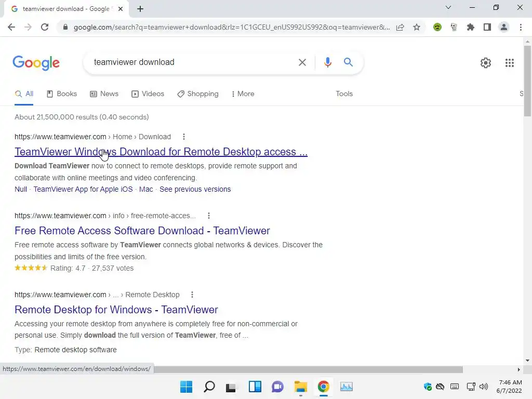Viewport: 532px width, 399px height.
Task: Click into the search input field
Action: [192, 62]
